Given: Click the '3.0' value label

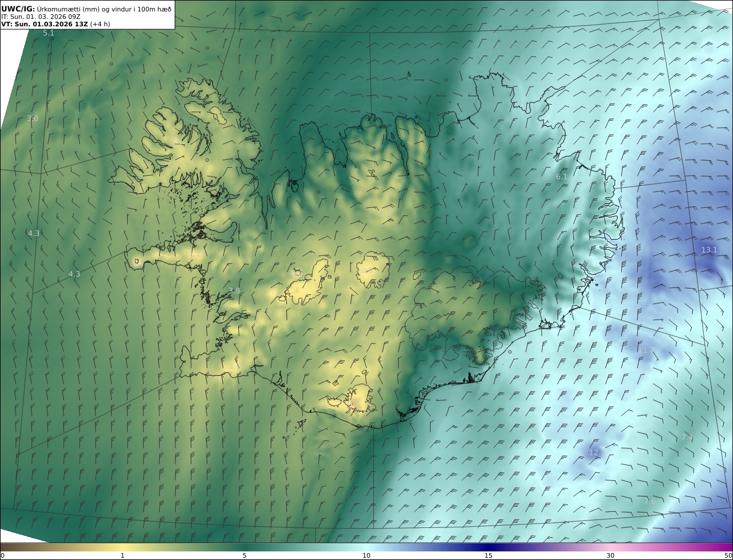Looking at the screenshot, I should coord(33,119).
